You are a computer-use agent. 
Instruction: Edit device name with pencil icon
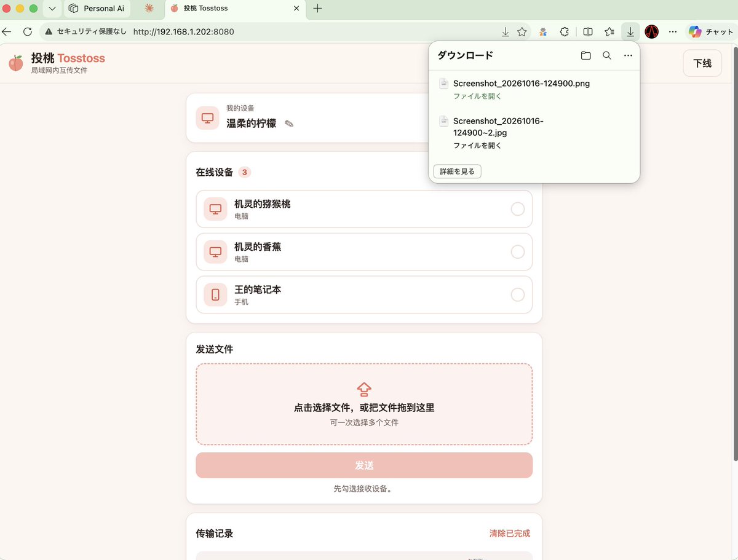pos(289,124)
